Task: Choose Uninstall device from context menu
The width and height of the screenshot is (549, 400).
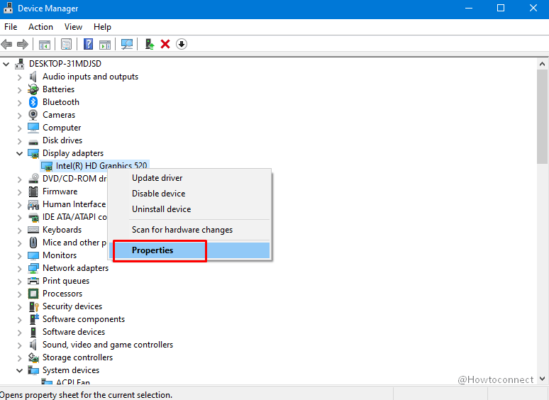Action: coord(189,209)
